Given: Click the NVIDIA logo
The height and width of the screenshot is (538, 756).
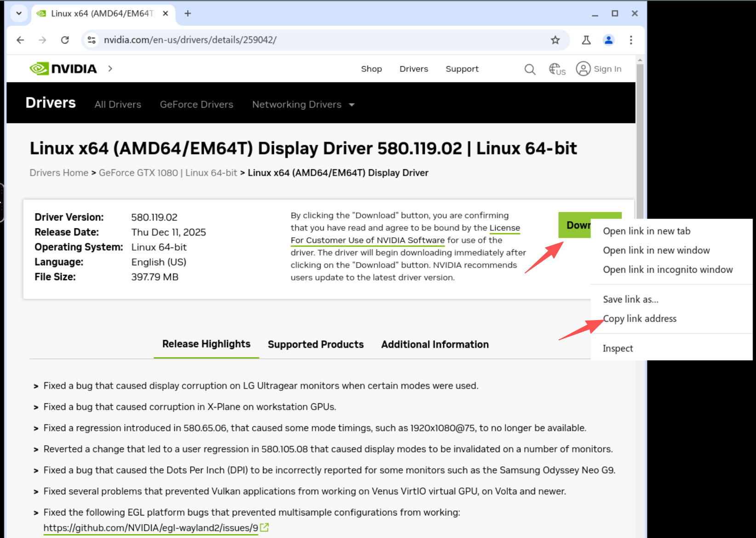Looking at the screenshot, I should click(x=63, y=69).
